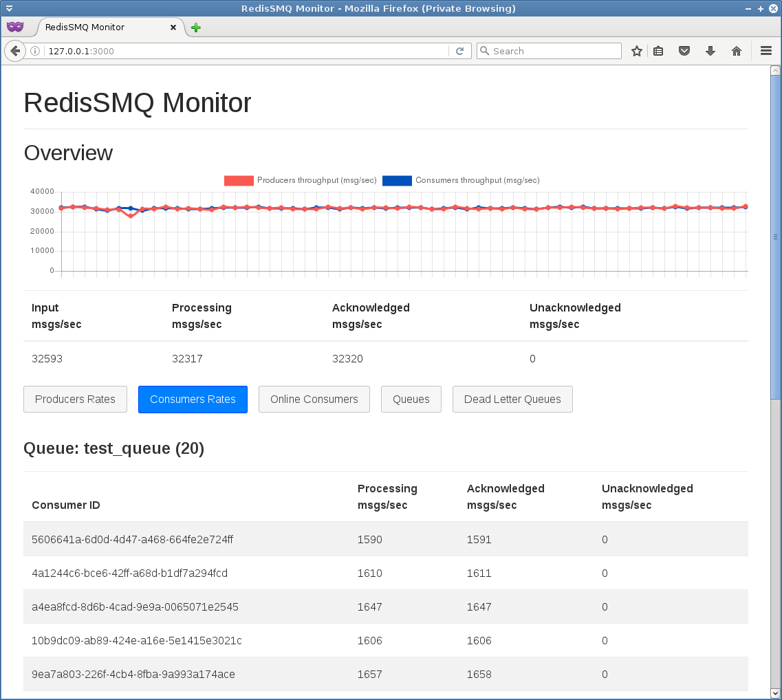This screenshot has height=700, width=782.
Task: Open the Firefox hamburger menu
Action: pos(766,51)
